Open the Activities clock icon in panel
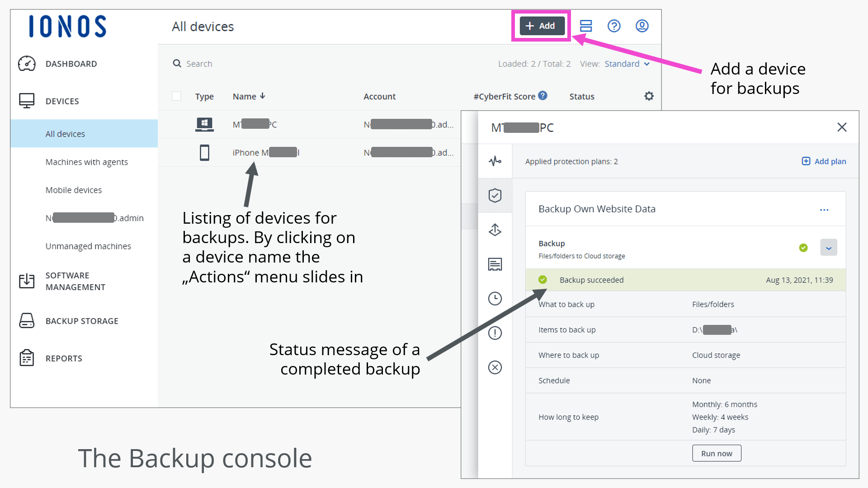This screenshot has height=488, width=868. point(495,298)
